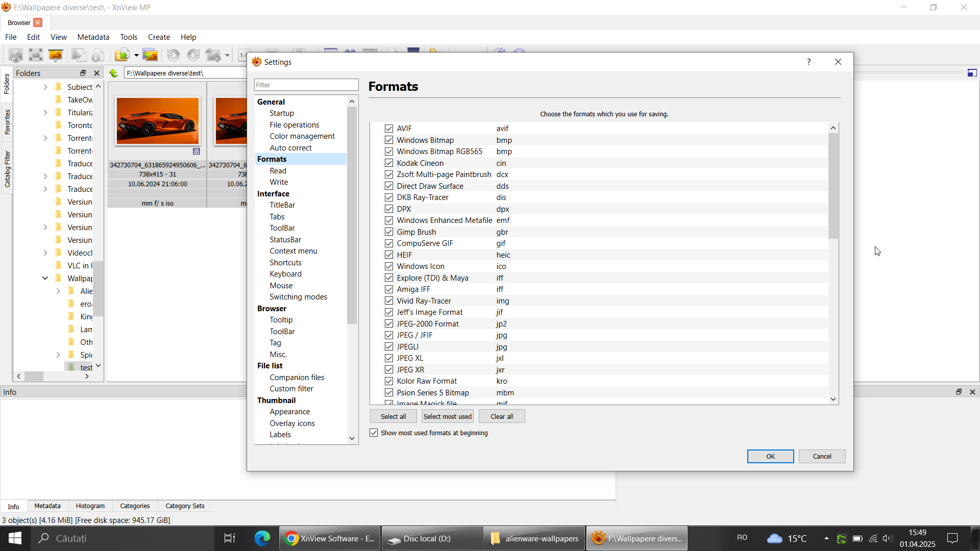
Task: Open the Windows Start menu
Action: tap(15, 538)
